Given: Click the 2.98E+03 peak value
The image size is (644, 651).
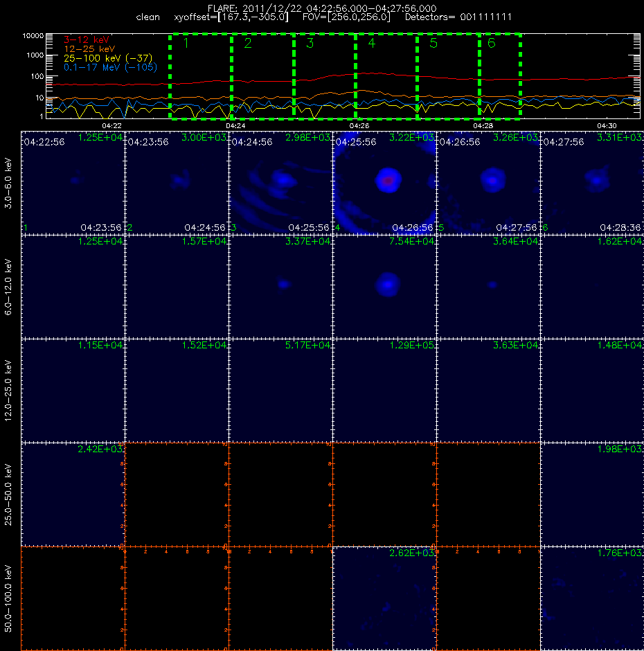Looking at the screenshot, I should [x=307, y=137].
